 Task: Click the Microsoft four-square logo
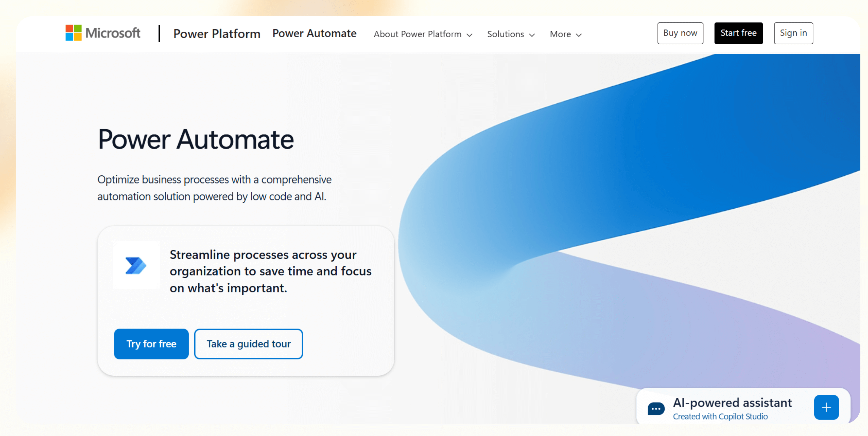click(x=74, y=33)
